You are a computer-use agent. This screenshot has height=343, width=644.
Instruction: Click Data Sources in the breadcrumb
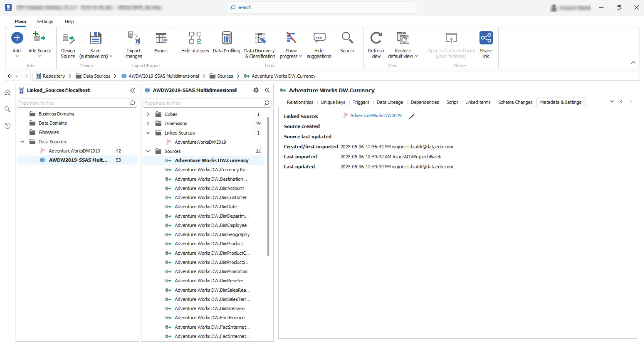[x=96, y=76]
